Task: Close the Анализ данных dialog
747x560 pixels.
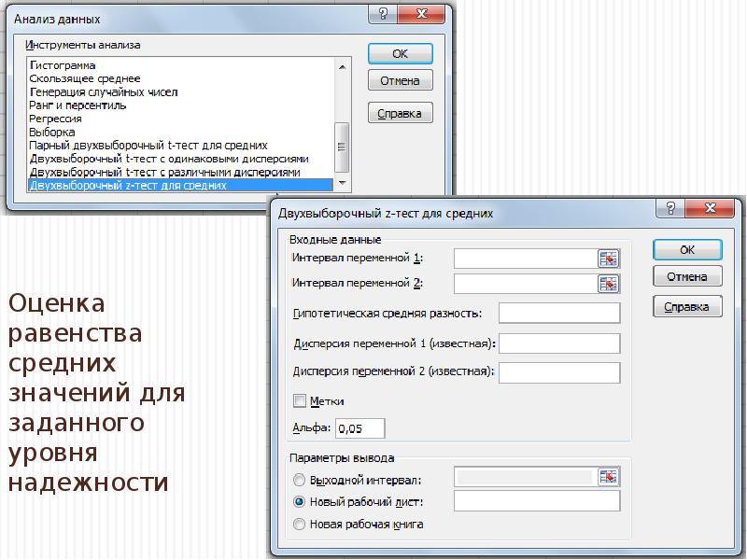Action: 422,16
